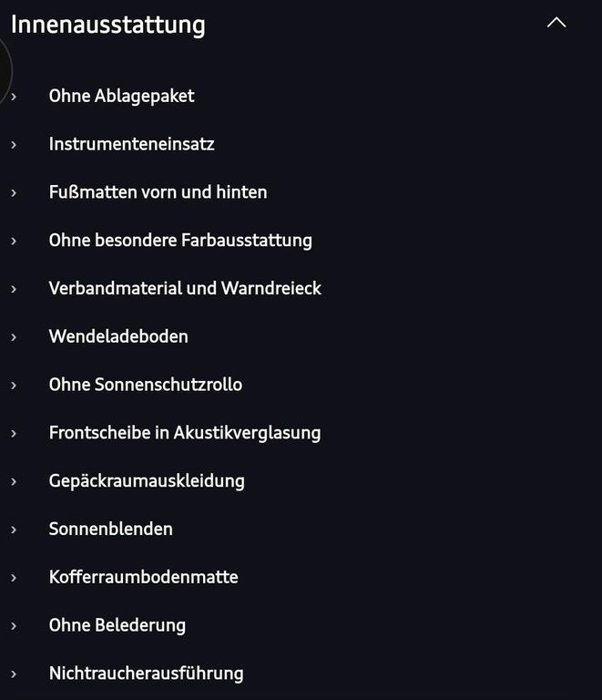
Task: Select the Ohne Sonnenschutzrollo entry
Action: click(146, 385)
